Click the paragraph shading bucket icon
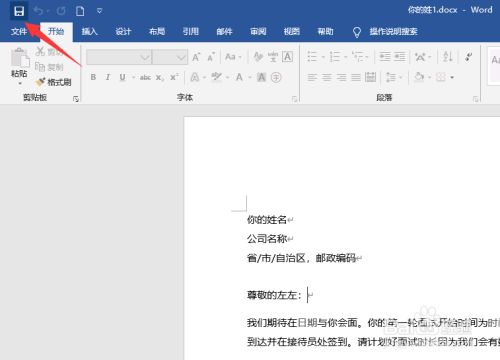 419,77
